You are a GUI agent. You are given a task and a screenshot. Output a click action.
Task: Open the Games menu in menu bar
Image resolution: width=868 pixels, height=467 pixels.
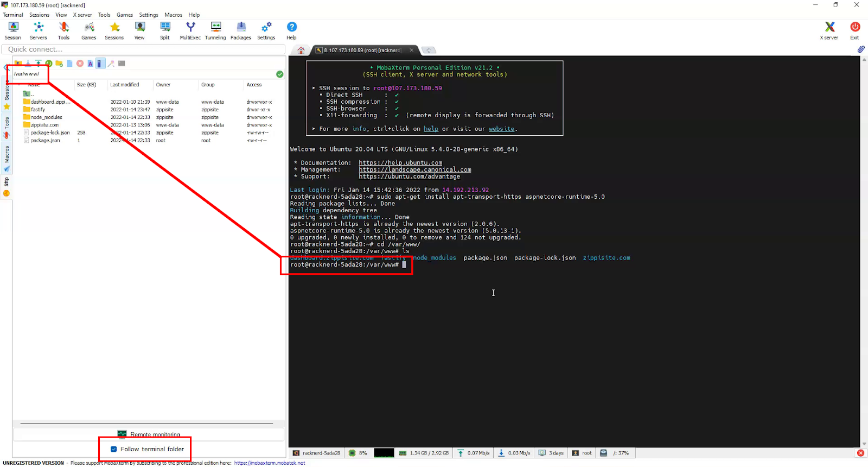tap(125, 15)
